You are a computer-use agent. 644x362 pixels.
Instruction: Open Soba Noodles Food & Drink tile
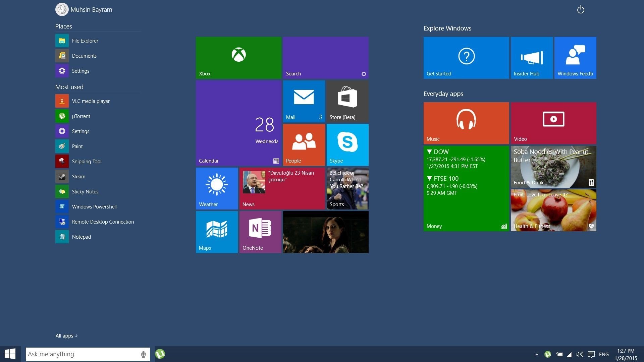(553, 167)
